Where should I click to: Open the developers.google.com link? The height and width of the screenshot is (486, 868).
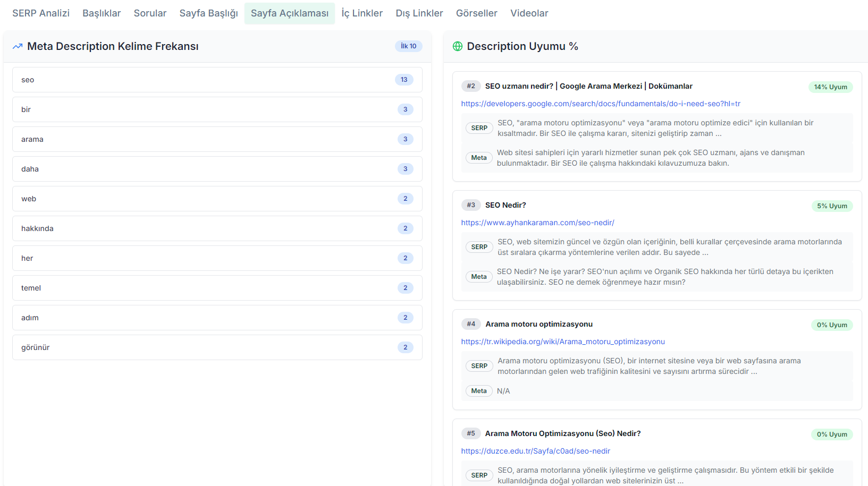601,104
